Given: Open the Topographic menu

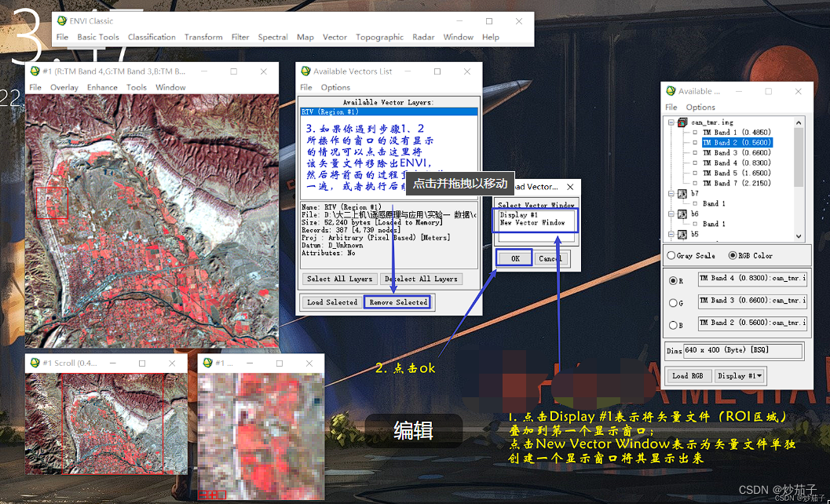Looking at the screenshot, I should 379,37.
